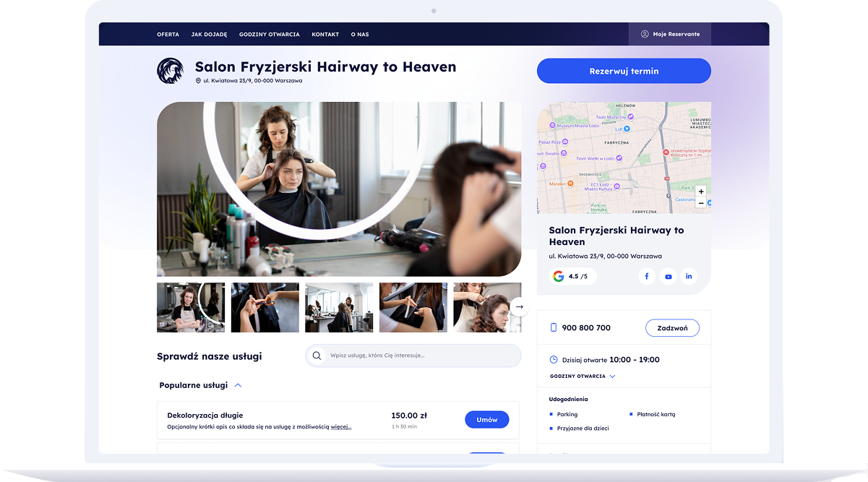Expand description via więcej link
The width and height of the screenshot is (868, 482).
[x=341, y=426]
